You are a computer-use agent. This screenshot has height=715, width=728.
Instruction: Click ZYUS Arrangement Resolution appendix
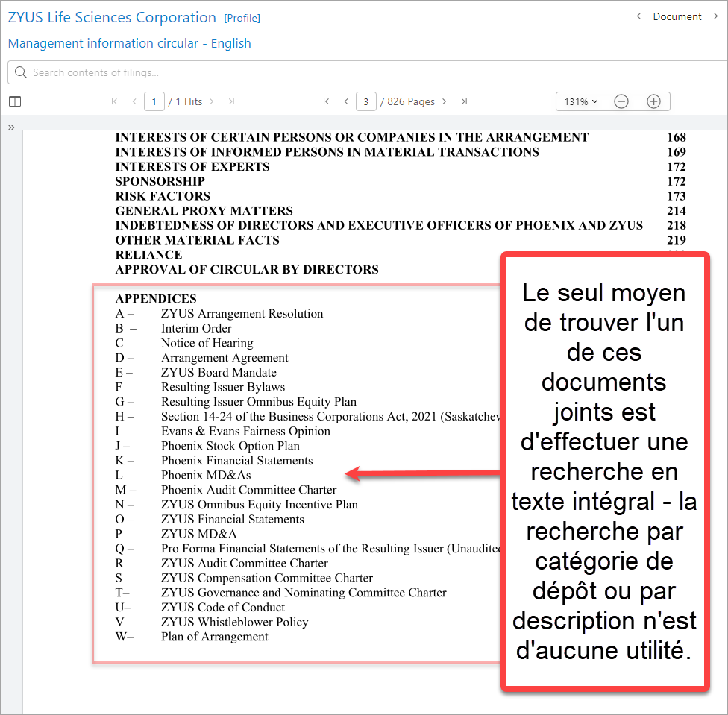pos(242,314)
